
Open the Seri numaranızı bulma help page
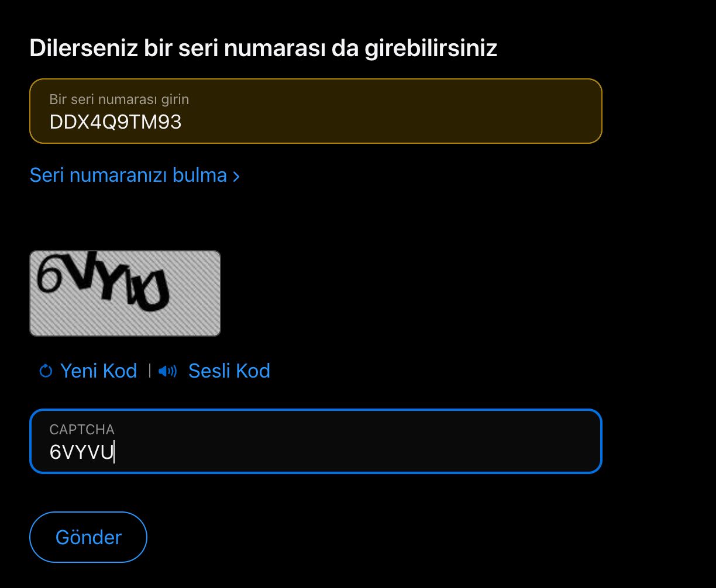129,175
